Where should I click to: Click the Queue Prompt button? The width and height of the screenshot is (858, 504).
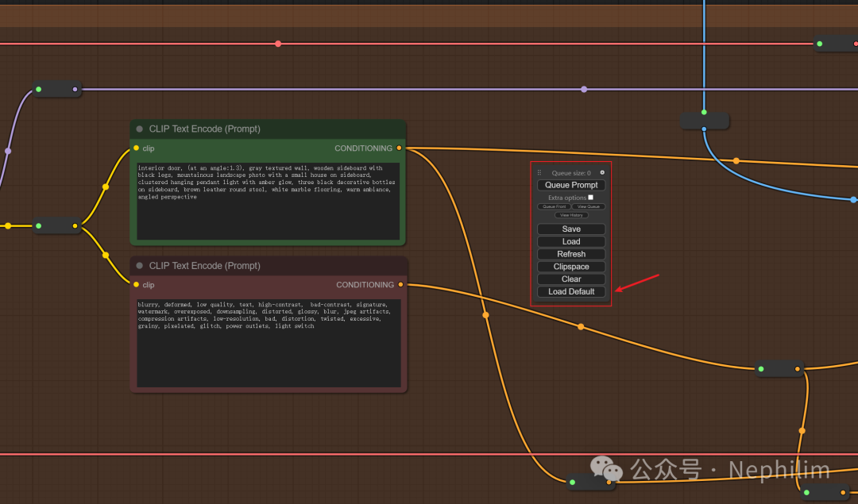click(x=570, y=185)
